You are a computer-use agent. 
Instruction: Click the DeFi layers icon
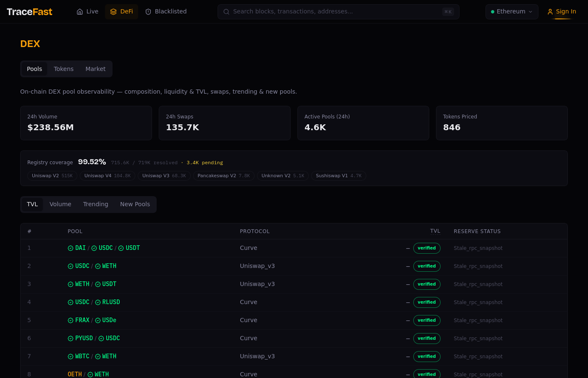(113, 12)
